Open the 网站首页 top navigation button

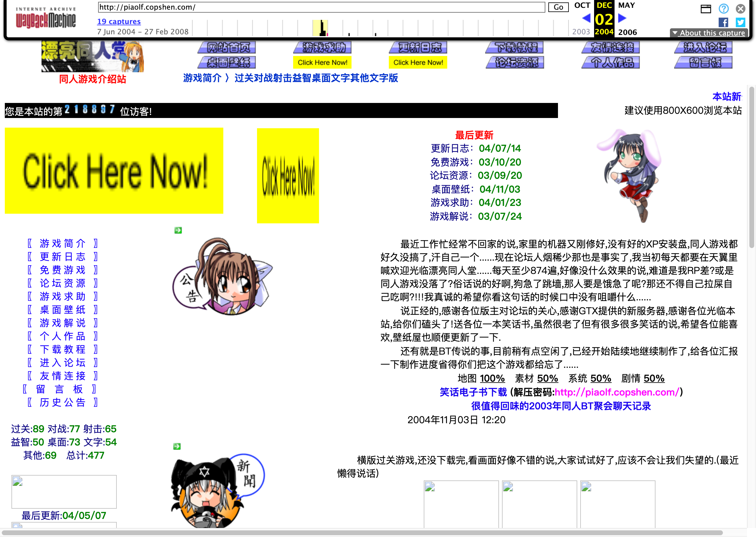pyautogui.click(x=227, y=47)
